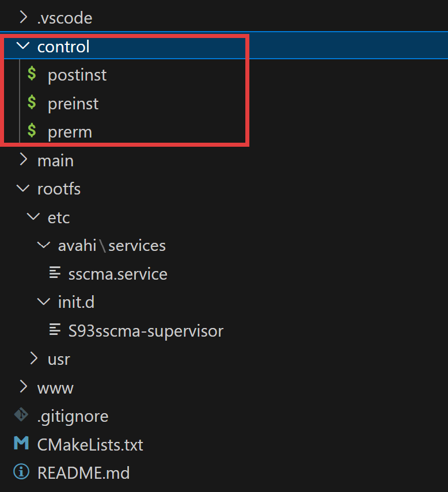Click the text file icon of sscma.service
The image size is (448, 492).
(55, 272)
